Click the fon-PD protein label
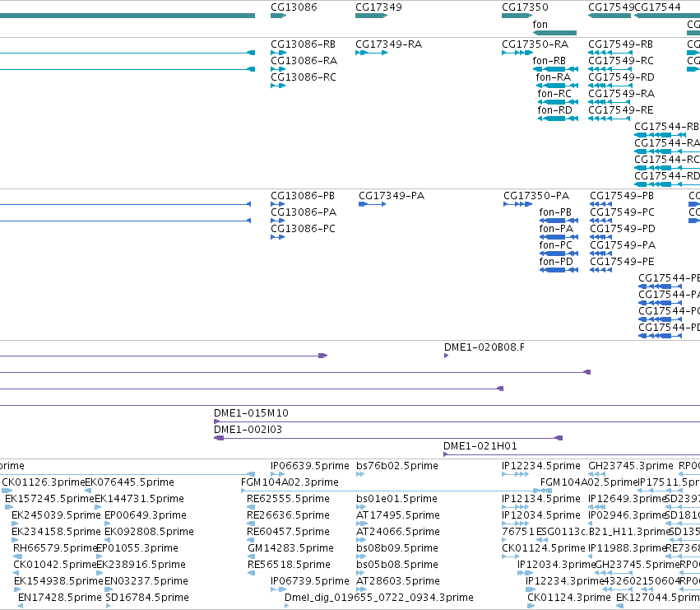700x610 pixels. 556,262
